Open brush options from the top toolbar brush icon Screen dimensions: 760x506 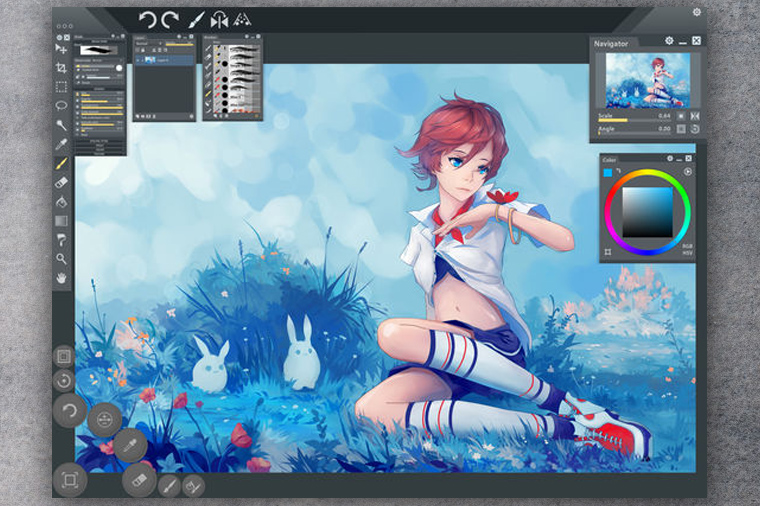(196, 20)
